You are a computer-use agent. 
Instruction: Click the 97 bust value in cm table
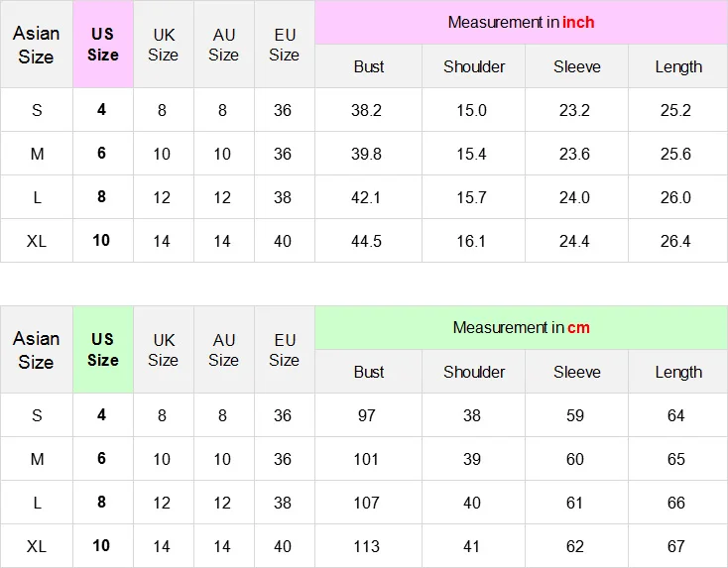(368, 415)
